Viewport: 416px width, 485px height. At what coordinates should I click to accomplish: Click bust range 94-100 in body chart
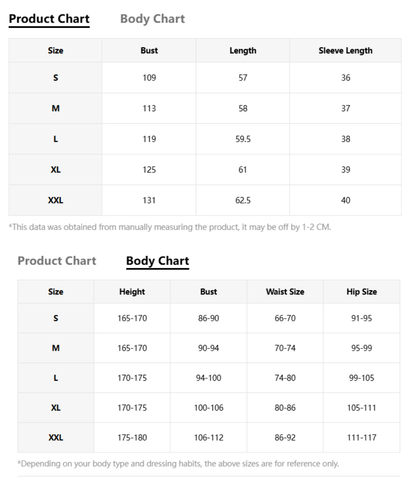point(208,378)
